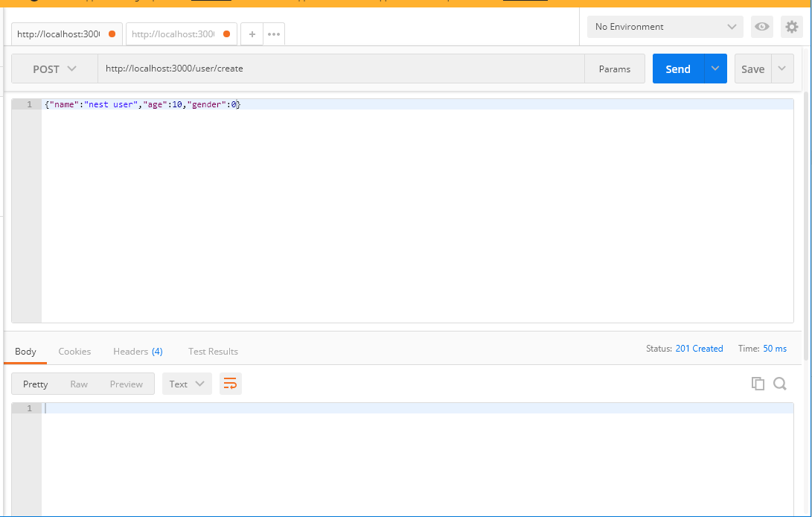Select the response Body tab
Viewport: 812px width, 517px height.
25,352
